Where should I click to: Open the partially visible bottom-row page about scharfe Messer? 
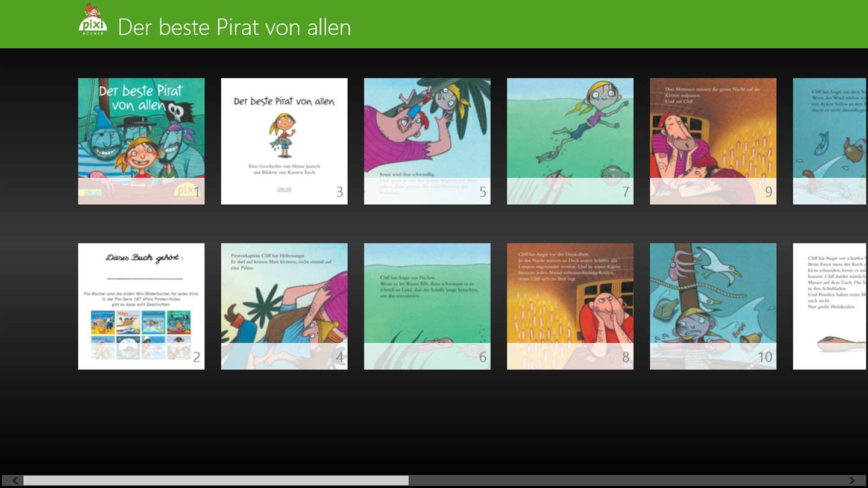(830, 306)
